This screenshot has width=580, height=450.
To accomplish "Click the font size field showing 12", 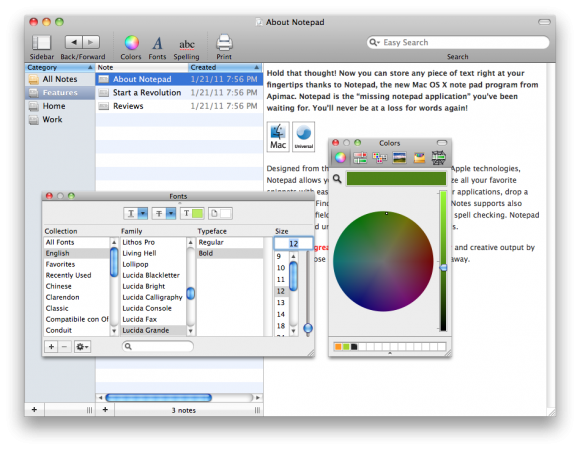I will [x=293, y=243].
